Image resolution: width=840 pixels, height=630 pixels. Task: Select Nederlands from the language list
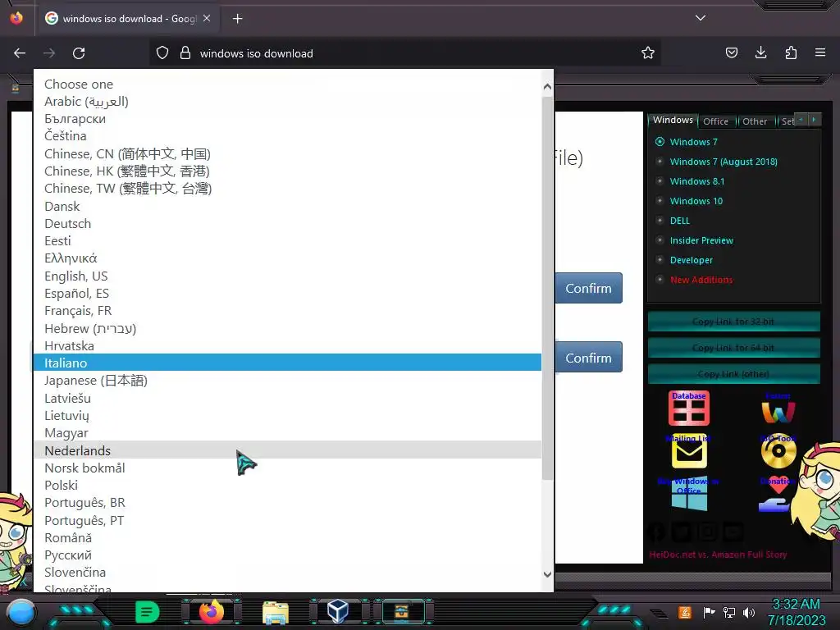pos(287,450)
